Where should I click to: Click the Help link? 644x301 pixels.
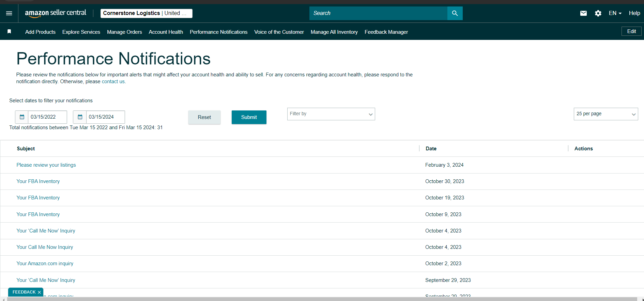[x=634, y=13]
